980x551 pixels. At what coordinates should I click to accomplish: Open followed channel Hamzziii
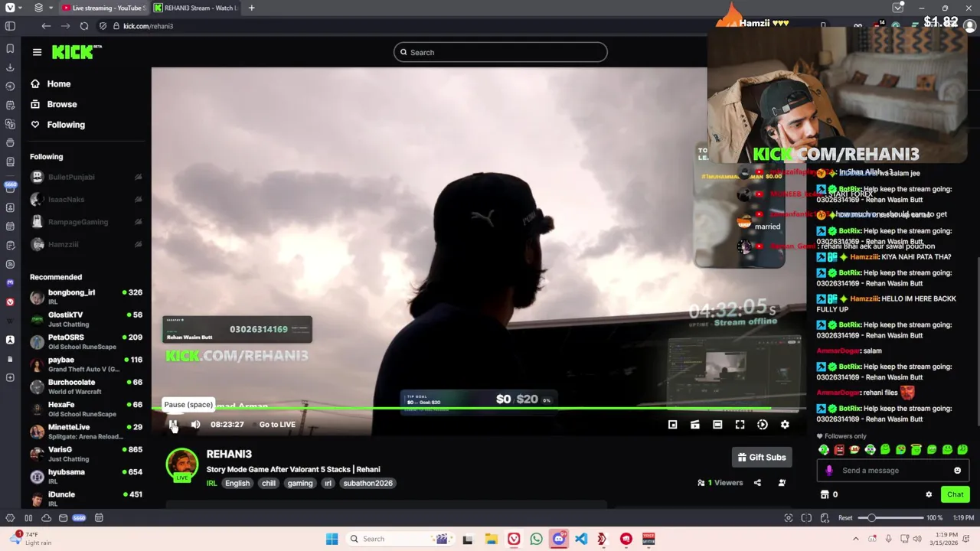tap(86, 244)
